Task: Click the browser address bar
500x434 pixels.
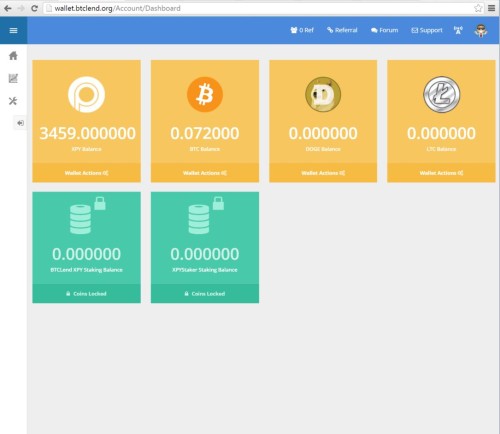Action: [260, 8]
